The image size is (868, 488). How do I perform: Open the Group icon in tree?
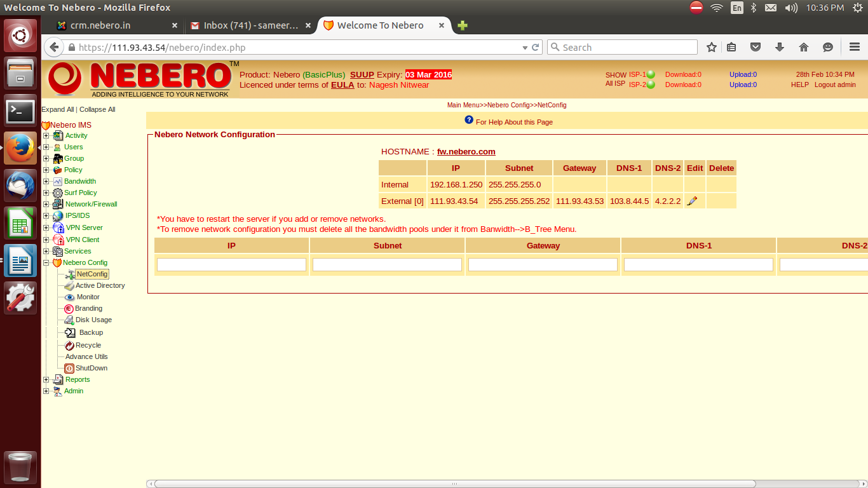click(x=58, y=158)
